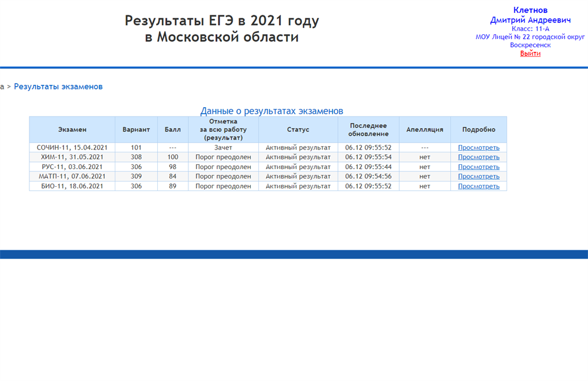Click the Данные о результатах экзаменов title

[271, 111]
